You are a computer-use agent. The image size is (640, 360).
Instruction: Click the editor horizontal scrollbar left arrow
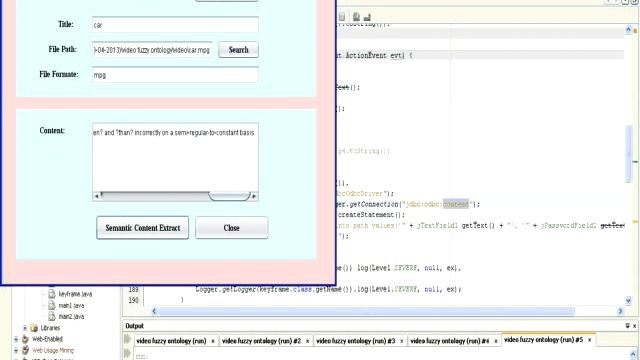coord(154,311)
